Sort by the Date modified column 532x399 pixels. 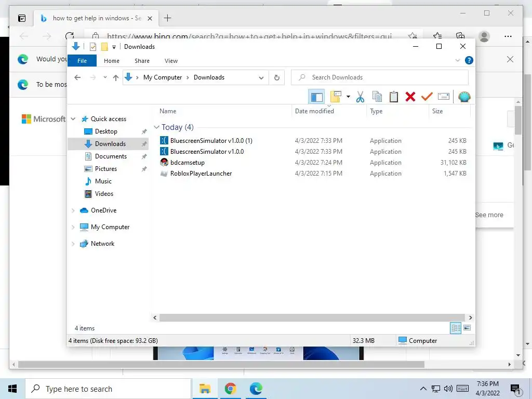314,111
